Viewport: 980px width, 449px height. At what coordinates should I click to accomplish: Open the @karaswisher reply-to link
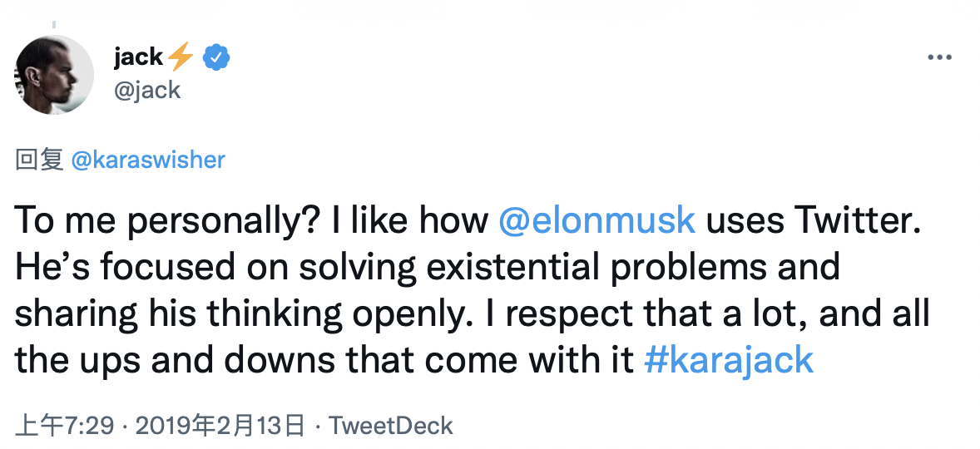click(x=148, y=160)
